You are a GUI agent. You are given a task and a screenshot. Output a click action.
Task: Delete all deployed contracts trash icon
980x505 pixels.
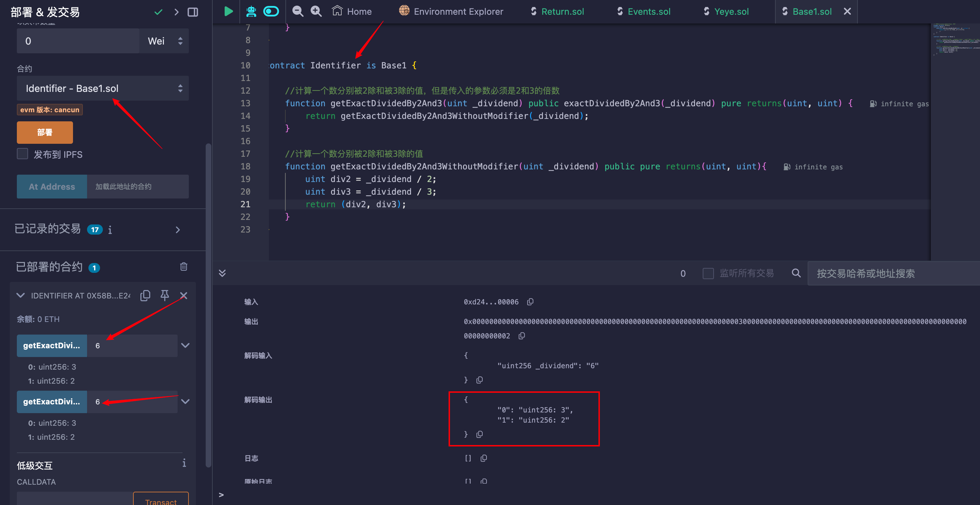coord(184,267)
